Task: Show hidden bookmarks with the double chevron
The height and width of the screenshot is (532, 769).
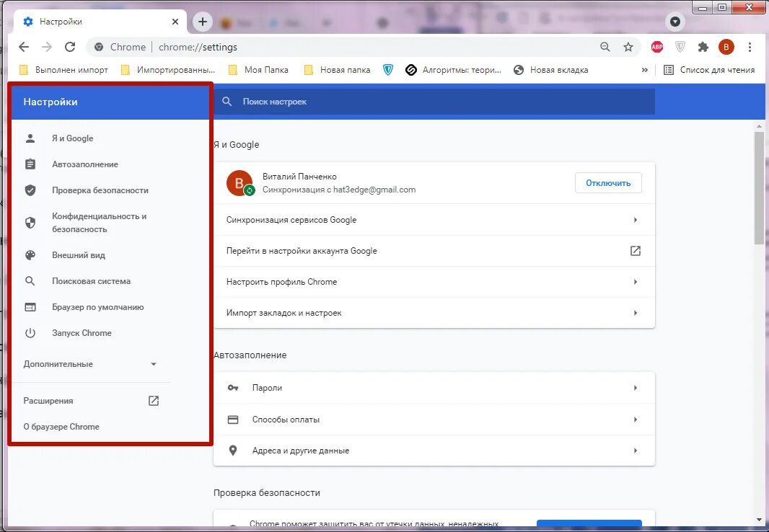Action: tap(644, 70)
